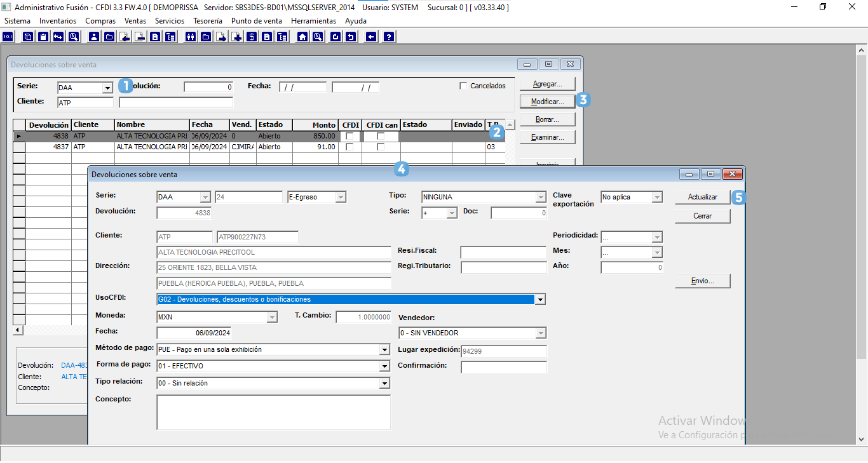868x463 pixels.
Task: Click the Borrar button
Action: pos(547,119)
